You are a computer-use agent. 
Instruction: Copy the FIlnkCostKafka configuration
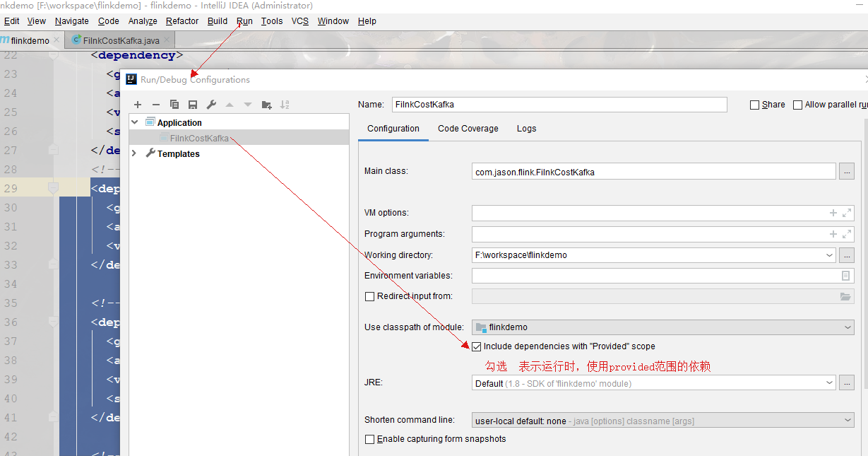coord(174,104)
